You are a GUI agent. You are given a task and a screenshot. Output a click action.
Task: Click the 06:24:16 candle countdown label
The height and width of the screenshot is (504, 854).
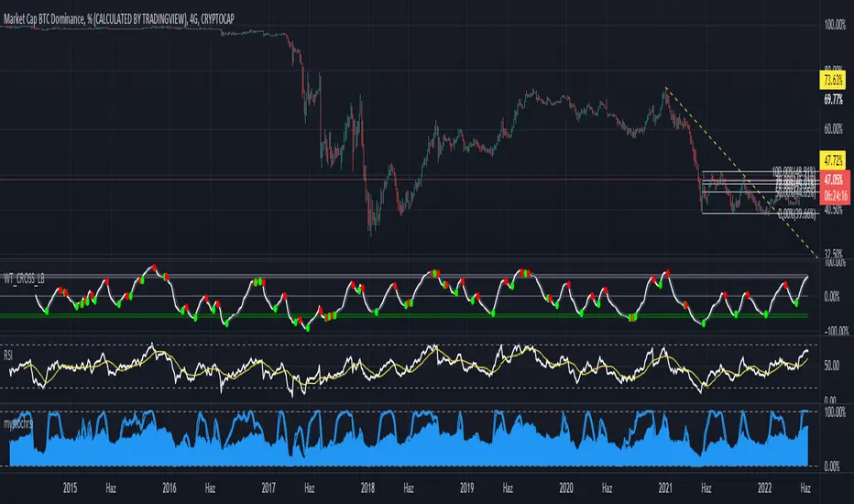pyautogui.click(x=834, y=195)
